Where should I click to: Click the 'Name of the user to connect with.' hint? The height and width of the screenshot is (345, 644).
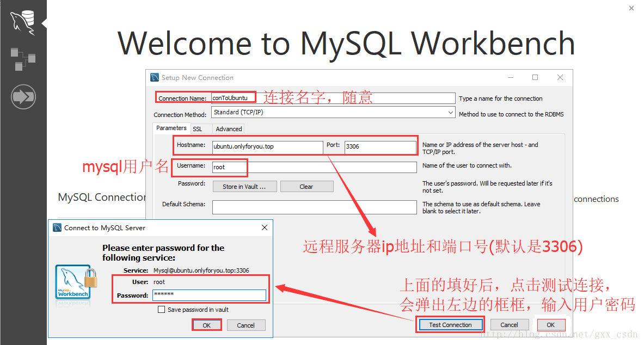[x=467, y=165]
